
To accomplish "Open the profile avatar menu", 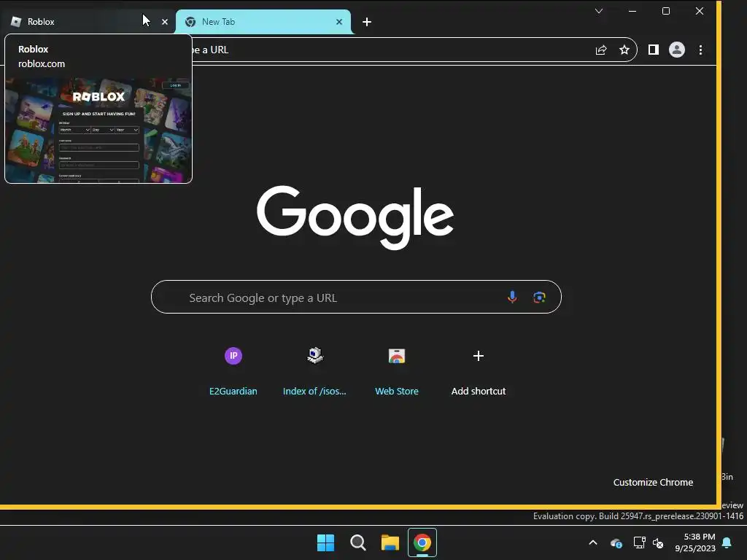I will [x=677, y=50].
